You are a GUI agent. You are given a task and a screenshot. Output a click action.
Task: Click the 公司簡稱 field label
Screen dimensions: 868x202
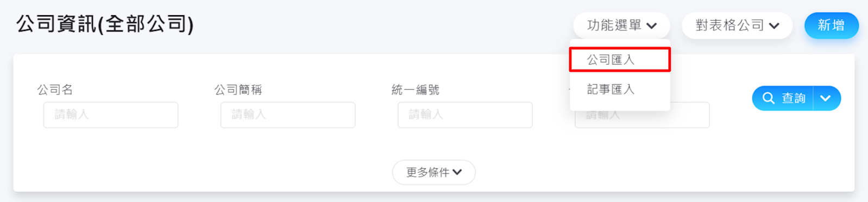point(238,90)
